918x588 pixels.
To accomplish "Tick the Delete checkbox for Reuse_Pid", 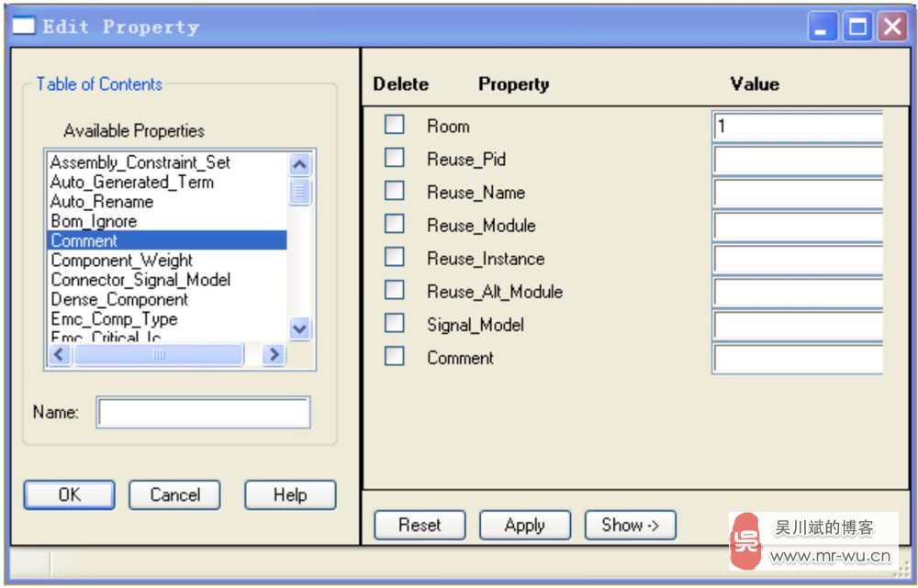I will 394,158.
